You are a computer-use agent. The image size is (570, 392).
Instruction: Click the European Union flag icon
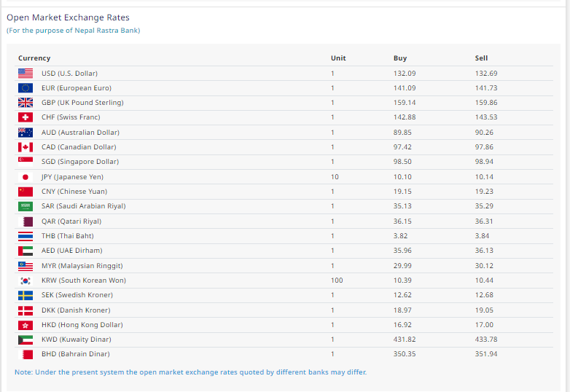coord(26,88)
